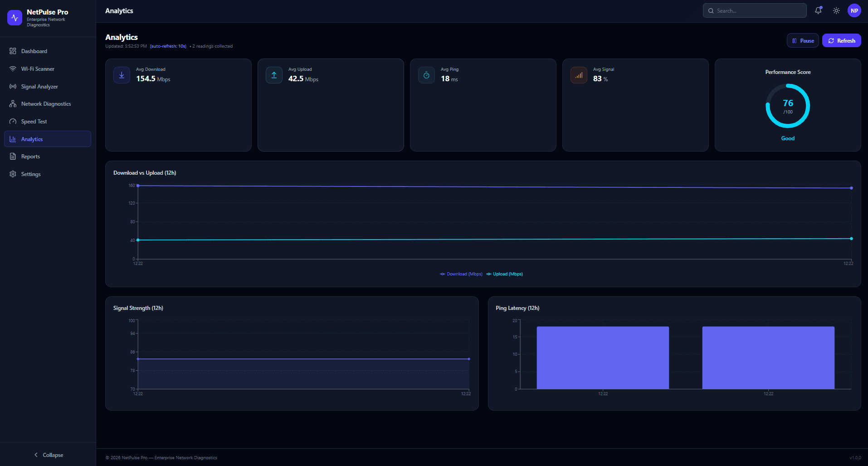Click the download line's starting data point

click(x=138, y=186)
